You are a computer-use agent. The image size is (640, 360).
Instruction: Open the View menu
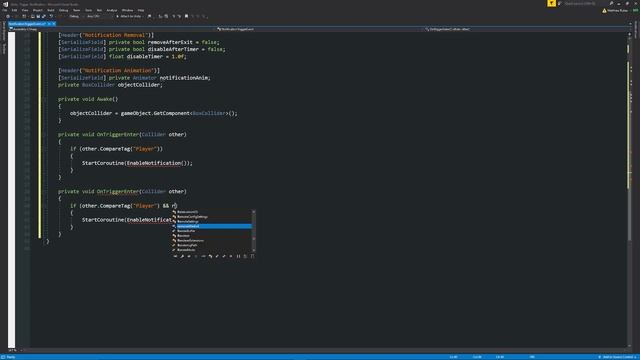(x=25, y=10)
